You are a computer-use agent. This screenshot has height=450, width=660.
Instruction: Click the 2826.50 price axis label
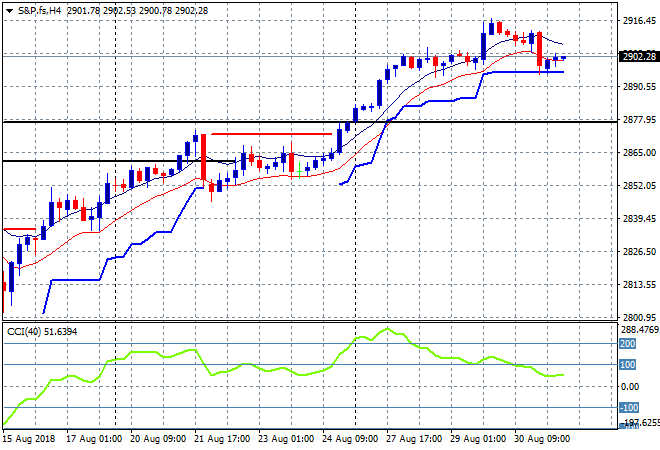(639, 252)
